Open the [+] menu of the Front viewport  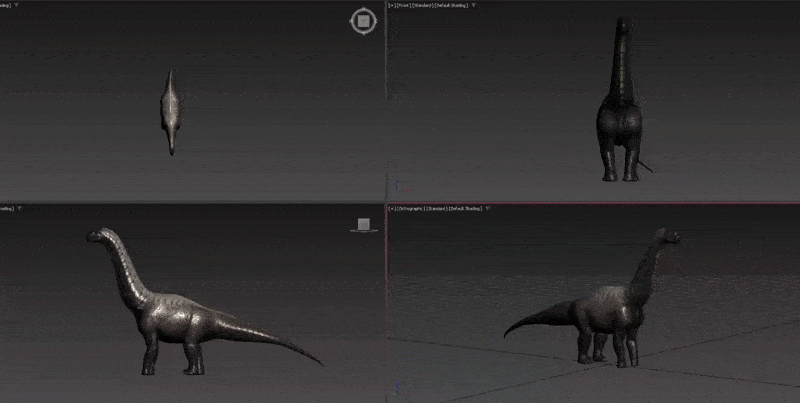(x=391, y=5)
